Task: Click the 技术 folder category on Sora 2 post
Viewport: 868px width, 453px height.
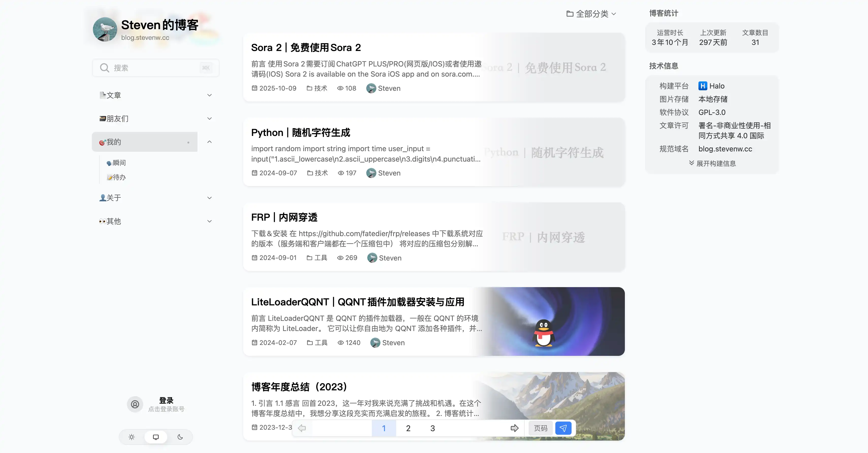Action: tap(317, 88)
